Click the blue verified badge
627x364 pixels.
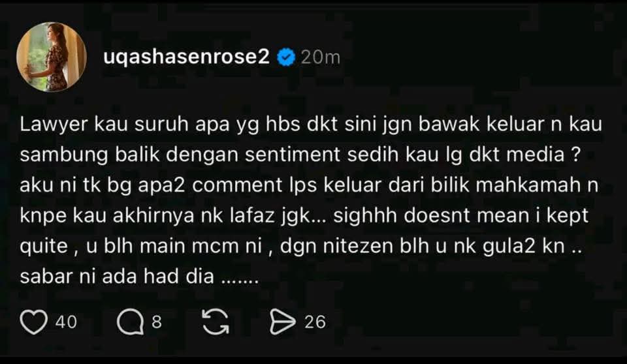point(286,57)
